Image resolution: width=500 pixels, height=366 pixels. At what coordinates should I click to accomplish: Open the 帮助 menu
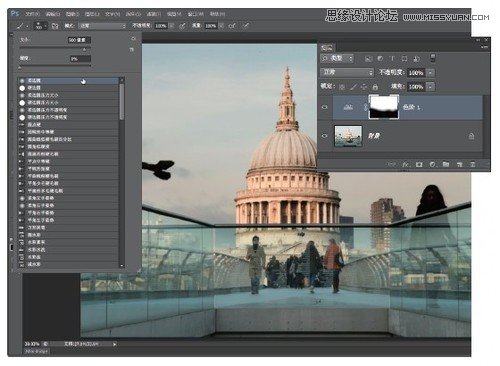click(217, 14)
